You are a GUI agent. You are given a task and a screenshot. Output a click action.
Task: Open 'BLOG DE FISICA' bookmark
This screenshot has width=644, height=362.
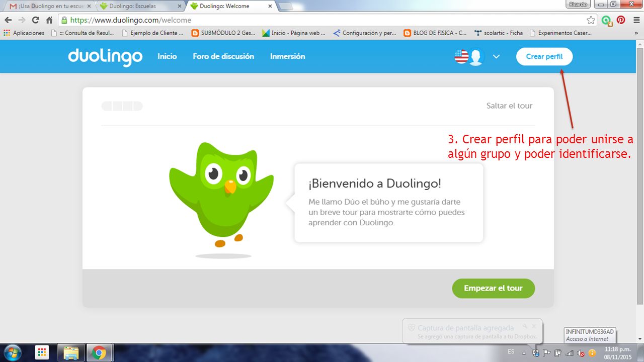click(x=435, y=33)
